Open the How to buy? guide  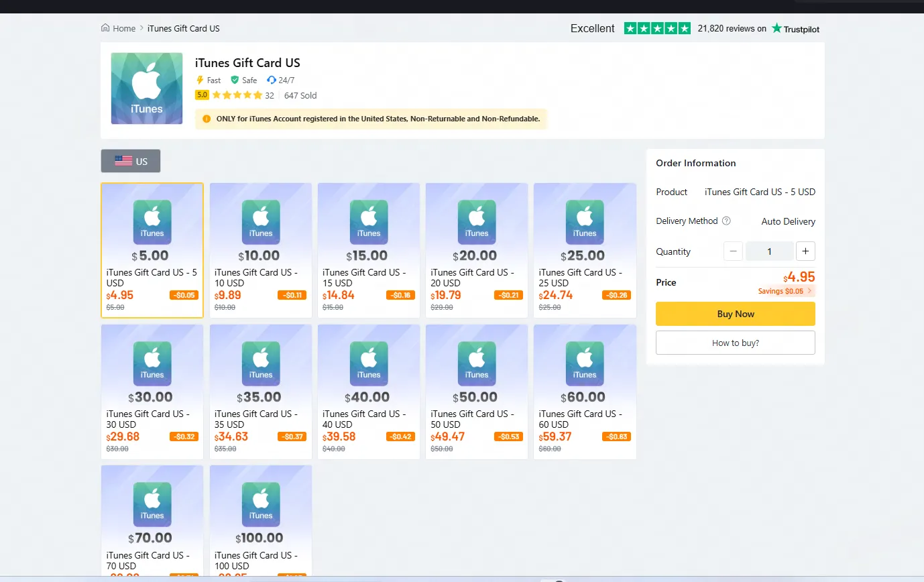coord(736,343)
